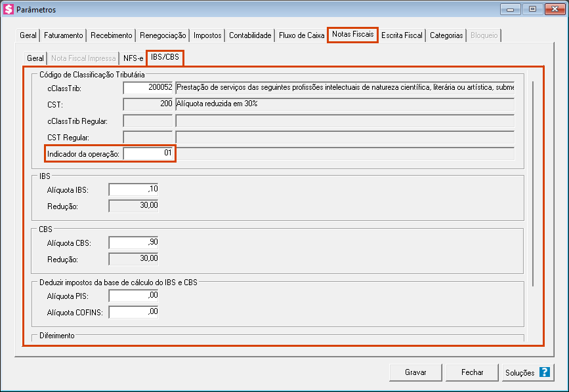
Task: Click the Alíquota IBS input field
Action: [x=134, y=189]
